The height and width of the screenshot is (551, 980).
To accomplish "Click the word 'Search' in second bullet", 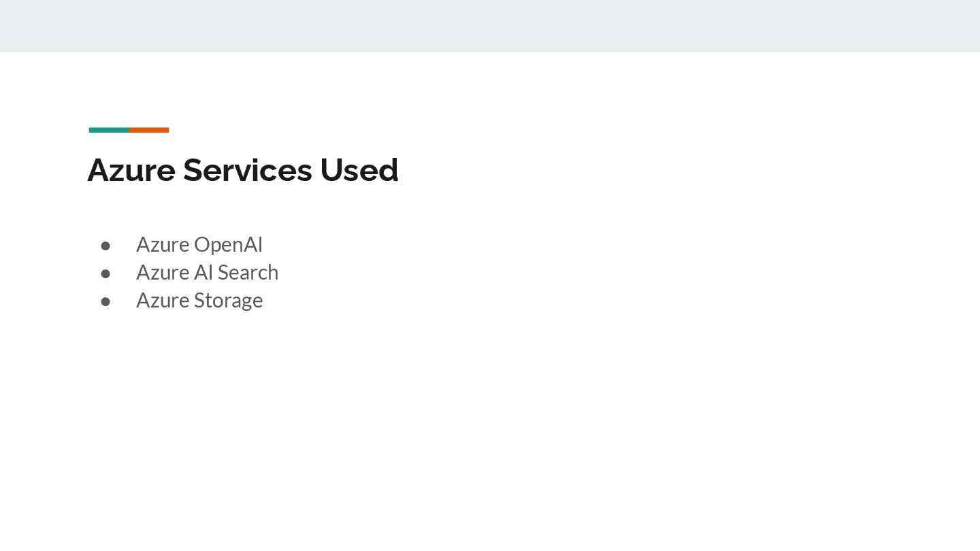I will 248,272.
